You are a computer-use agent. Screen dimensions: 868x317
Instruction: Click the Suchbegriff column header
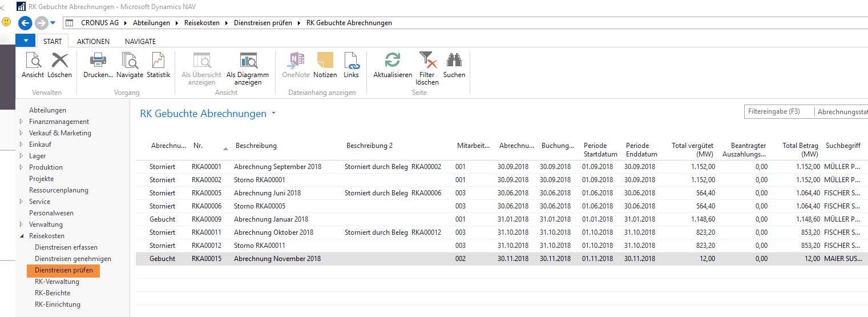tap(843, 146)
